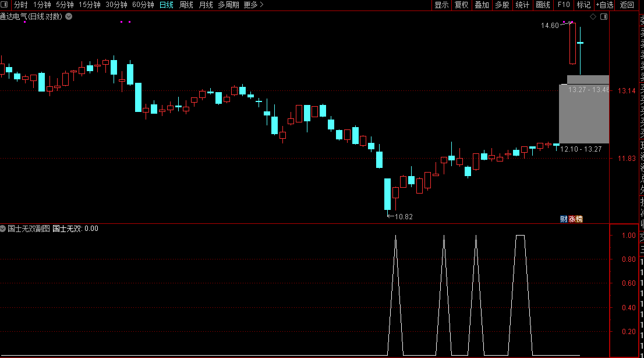Open F10 company info
Image resolution: width=644 pixels, height=358 pixels.
click(x=564, y=5)
